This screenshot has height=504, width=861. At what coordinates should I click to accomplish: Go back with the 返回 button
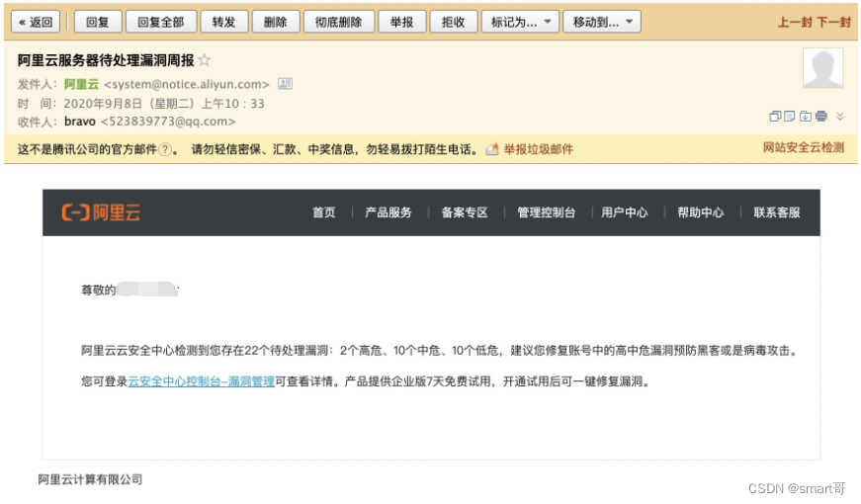click(x=36, y=22)
